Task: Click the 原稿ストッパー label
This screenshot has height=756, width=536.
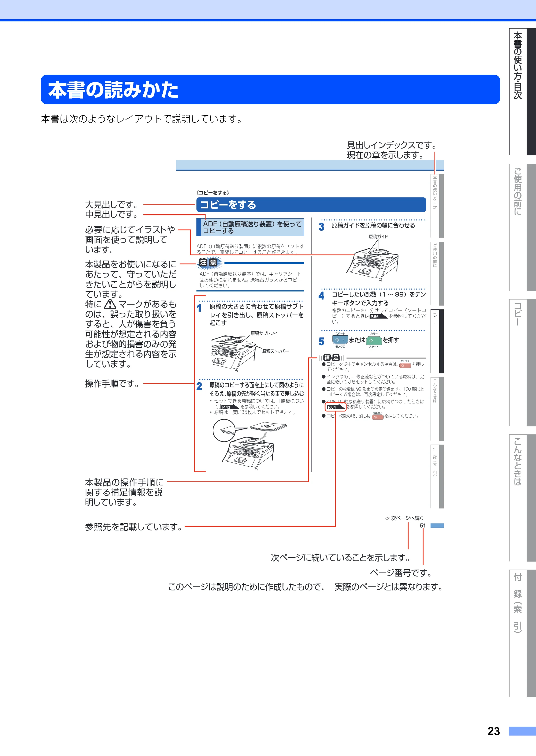Action: (x=275, y=351)
